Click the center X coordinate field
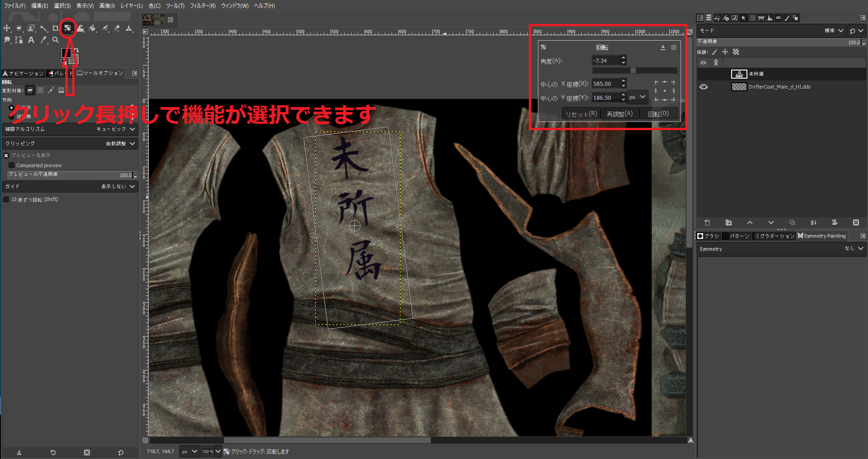Screen dimensions: 868x459 [x=606, y=84]
